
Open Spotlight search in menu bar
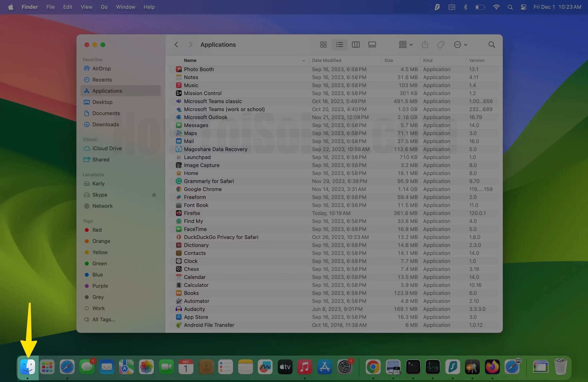(510, 7)
